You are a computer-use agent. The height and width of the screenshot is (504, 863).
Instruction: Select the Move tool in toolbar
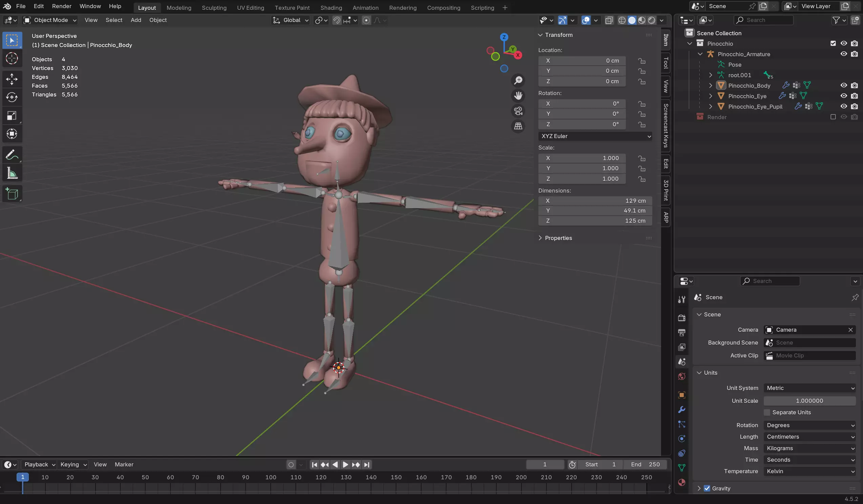pos(12,79)
